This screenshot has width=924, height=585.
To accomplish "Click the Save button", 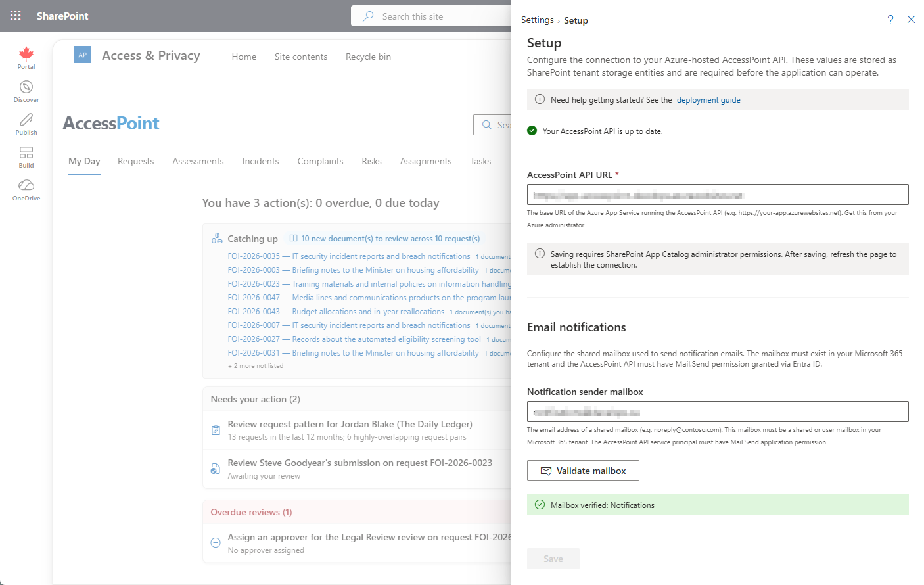I will [x=553, y=559].
